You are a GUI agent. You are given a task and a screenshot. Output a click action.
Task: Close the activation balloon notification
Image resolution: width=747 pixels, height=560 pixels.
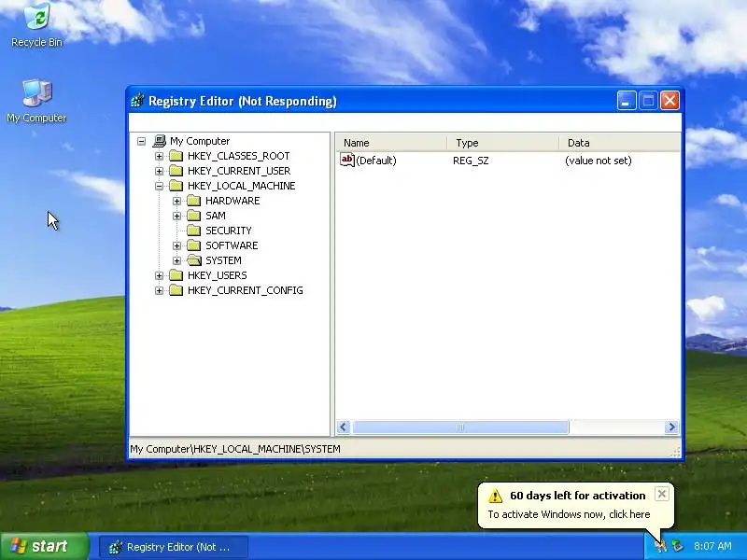point(661,495)
